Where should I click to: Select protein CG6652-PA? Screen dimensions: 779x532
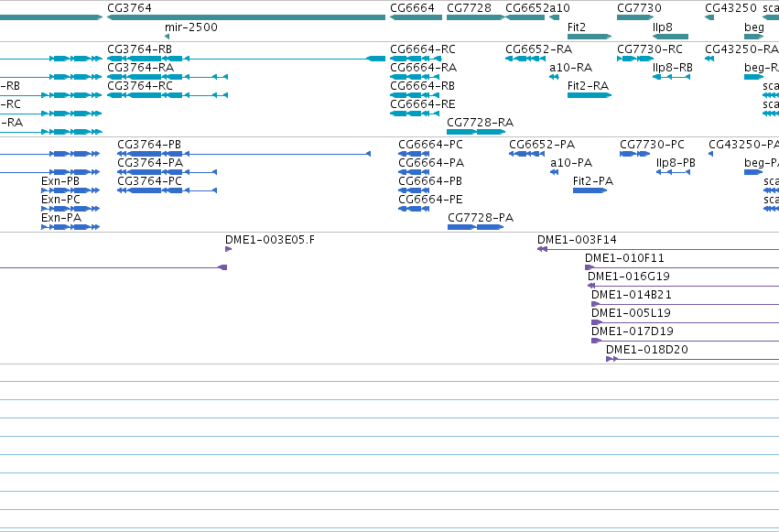click(526, 154)
